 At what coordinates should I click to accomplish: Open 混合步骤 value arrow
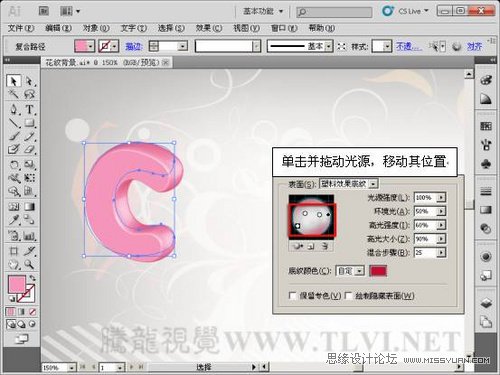[441, 253]
